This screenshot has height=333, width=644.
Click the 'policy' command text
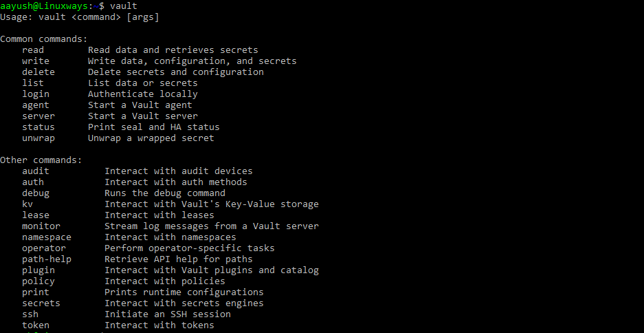point(38,281)
